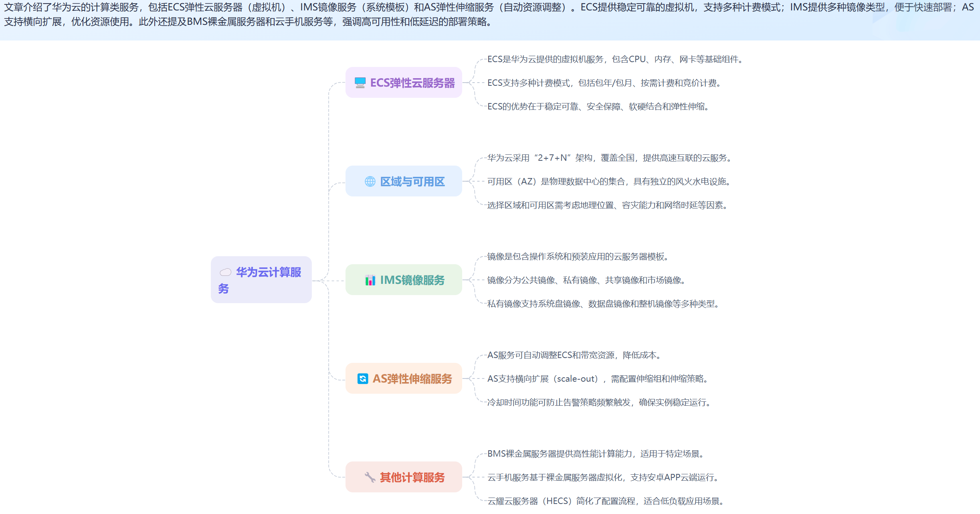
Task: Select the ECS弹性云服务器 branch node
Action: [412, 83]
